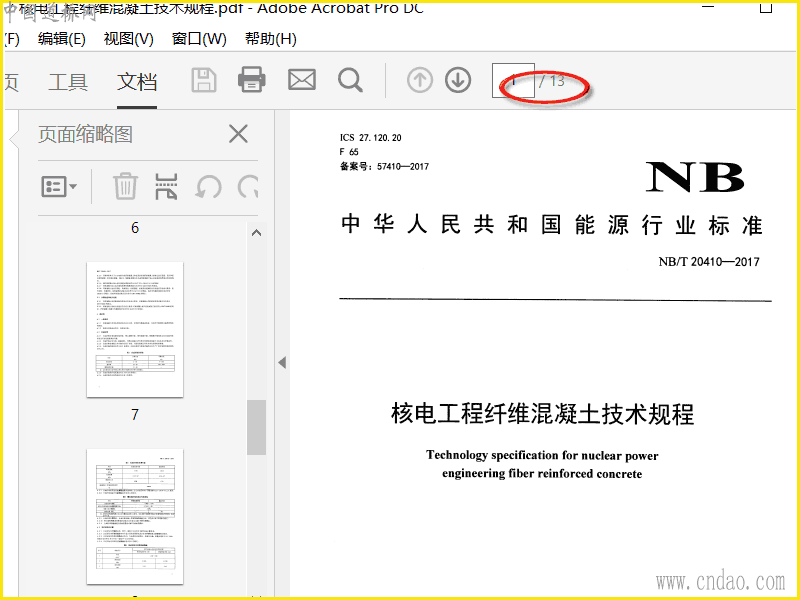
Task: Go to next page arrow
Action: point(458,81)
